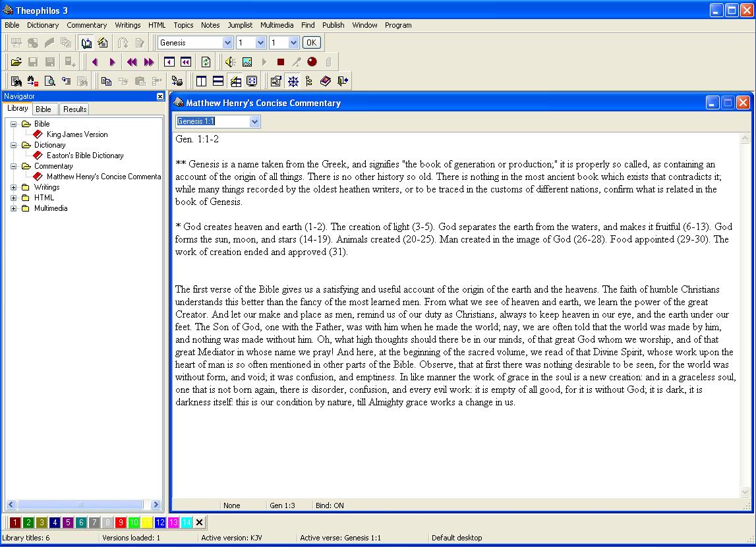Click the dark red stop square
This screenshot has height=547, width=756.
point(281,62)
